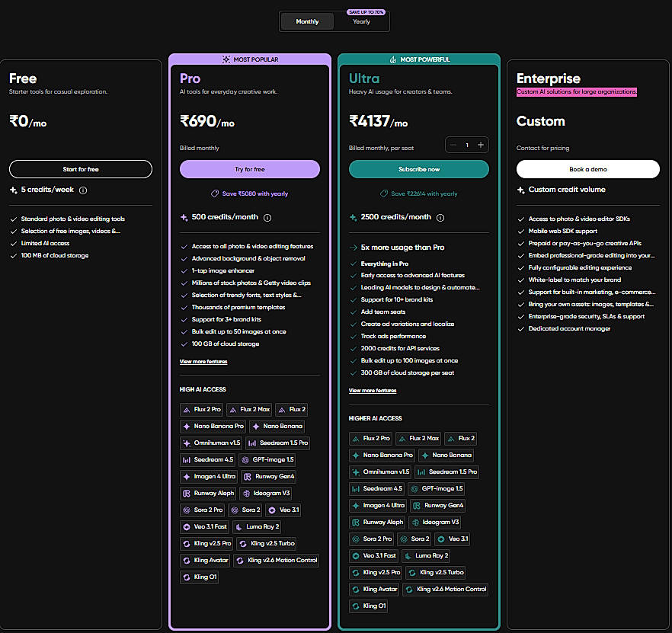Image resolution: width=672 pixels, height=633 pixels.
Task: Click 2000 credits for API services feature
Action: click(x=400, y=348)
